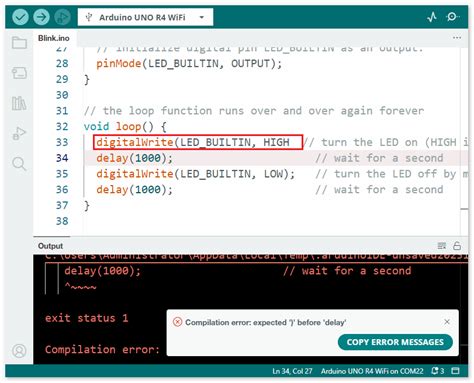Click line number 36 in gutter
The height and width of the screenshot is (383, 474).
pyautogui.click(x=62, y=190)
